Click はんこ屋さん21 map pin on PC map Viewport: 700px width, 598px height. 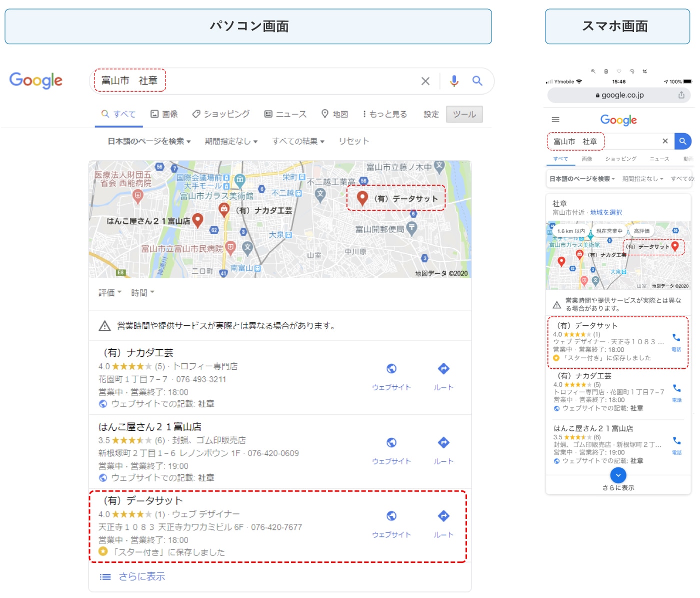(198, 220)
